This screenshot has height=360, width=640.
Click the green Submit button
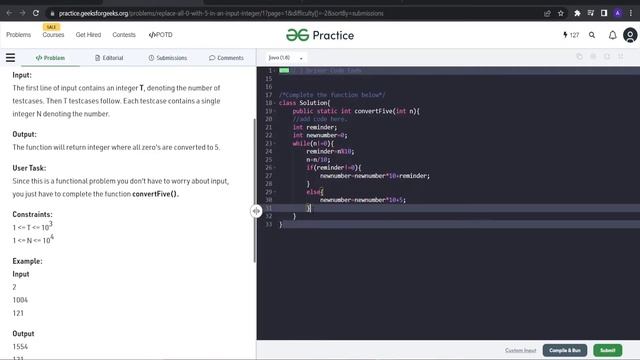pos(608,350)
